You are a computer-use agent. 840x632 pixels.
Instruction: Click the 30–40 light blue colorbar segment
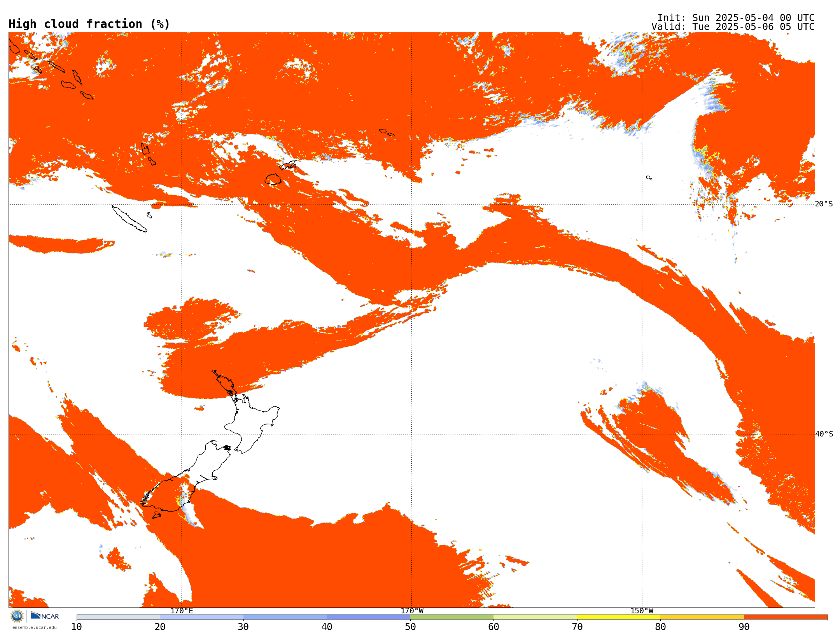[285, 617]
